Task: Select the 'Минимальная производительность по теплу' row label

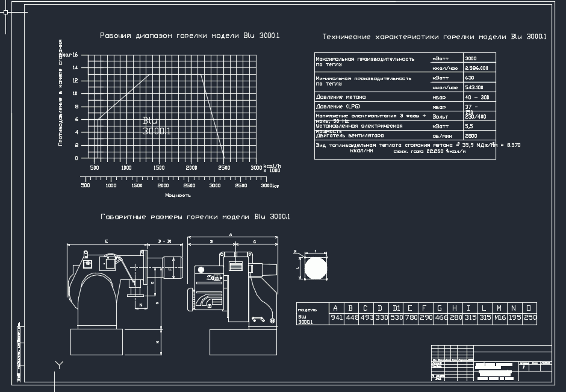Action: (x=364, y=81)
